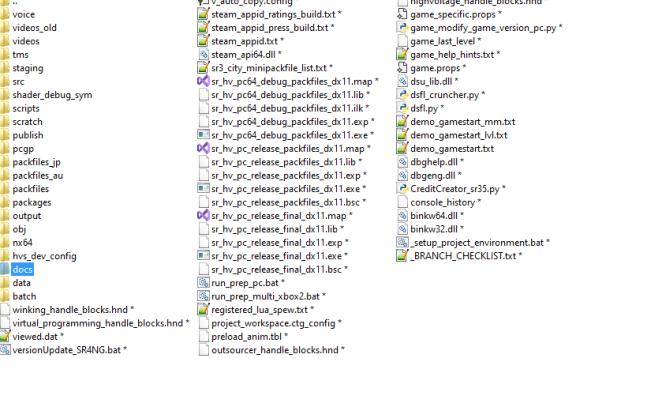647x400 pixels.
Task: Select the file versionUpdate_SR4NG.bat
Action: click(69, 351)
